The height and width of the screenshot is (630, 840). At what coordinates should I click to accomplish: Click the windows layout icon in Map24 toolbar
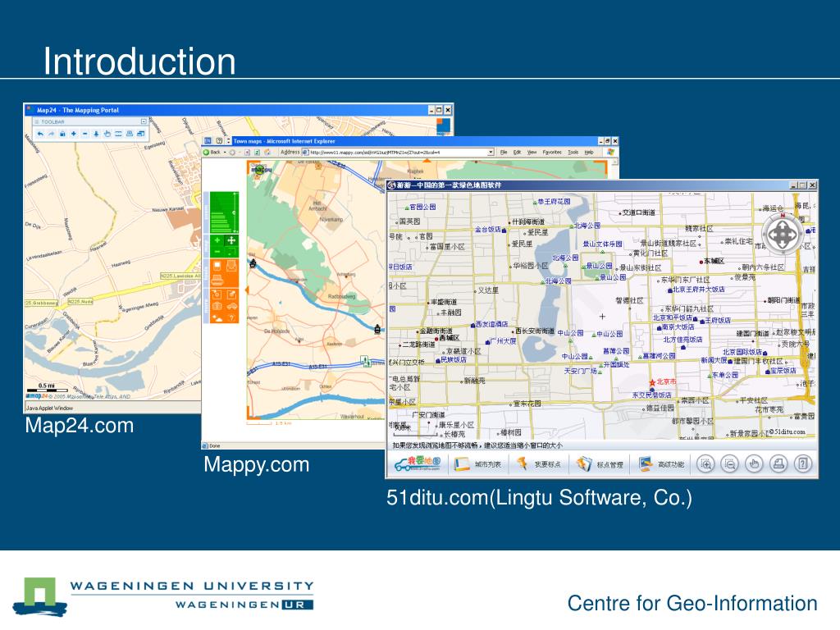tap(141, 134)
